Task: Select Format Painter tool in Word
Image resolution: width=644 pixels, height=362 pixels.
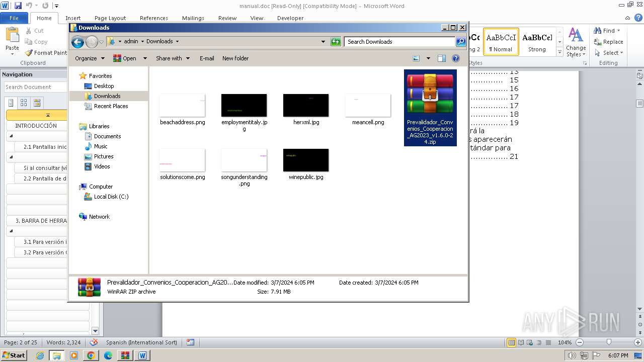Action: pos(46,53)
